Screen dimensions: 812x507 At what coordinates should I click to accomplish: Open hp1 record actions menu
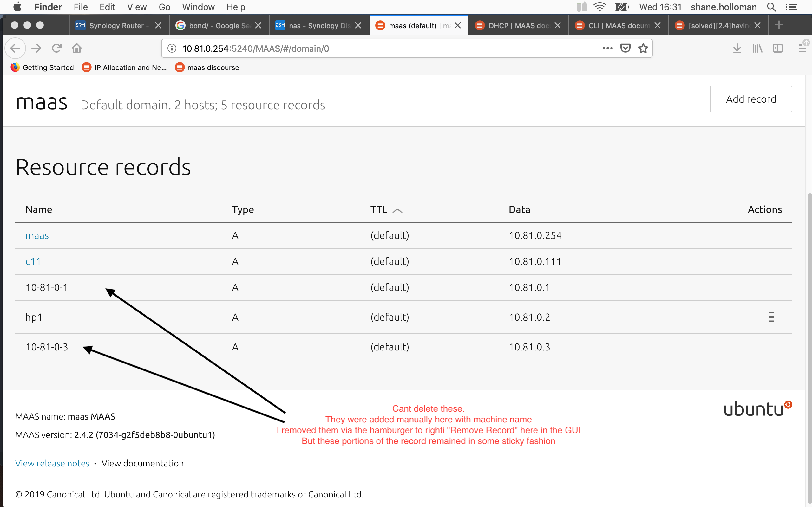pyautogui.click(x=771, y=317)
